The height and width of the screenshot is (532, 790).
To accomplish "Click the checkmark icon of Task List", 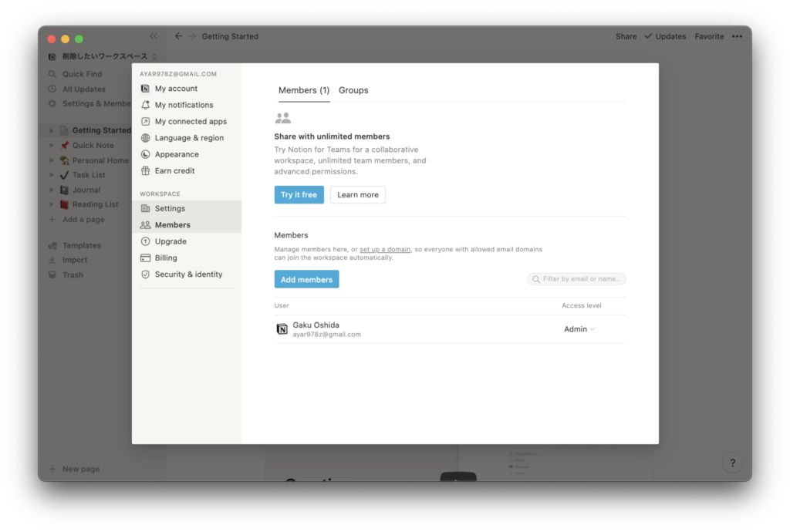I will [65, 175].
